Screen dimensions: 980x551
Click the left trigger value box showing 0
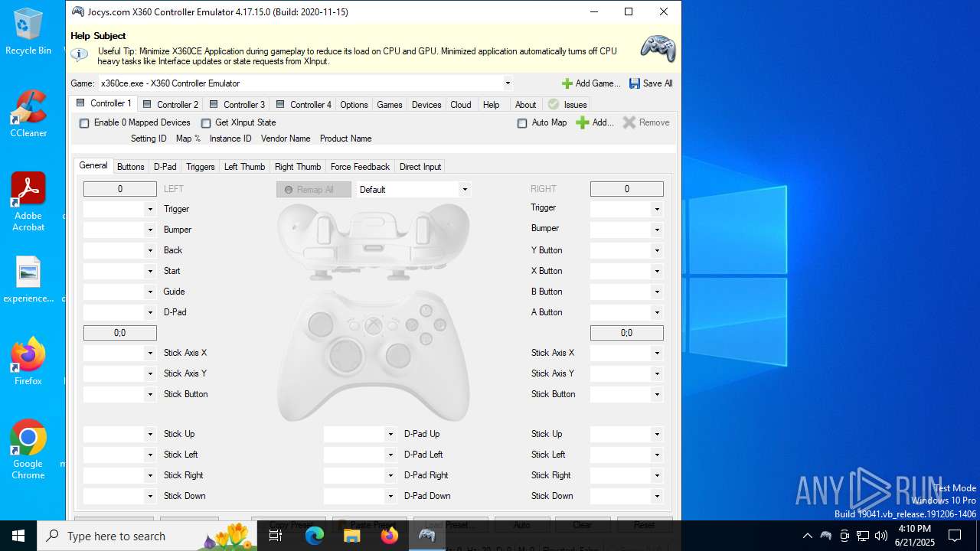click(120, 189)
